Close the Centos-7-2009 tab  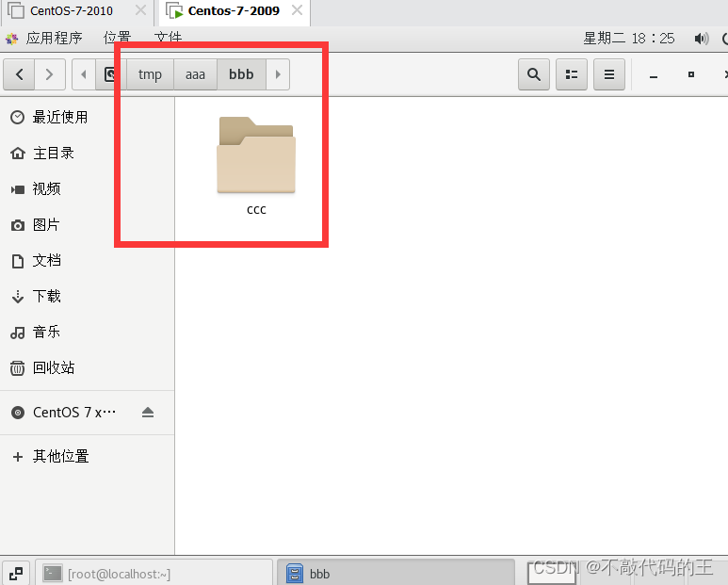pos(298,10)
